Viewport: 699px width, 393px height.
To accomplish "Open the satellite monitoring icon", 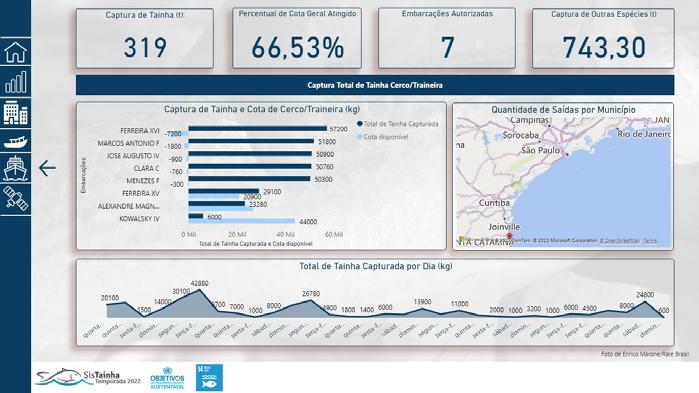I will tap(16, 198).
